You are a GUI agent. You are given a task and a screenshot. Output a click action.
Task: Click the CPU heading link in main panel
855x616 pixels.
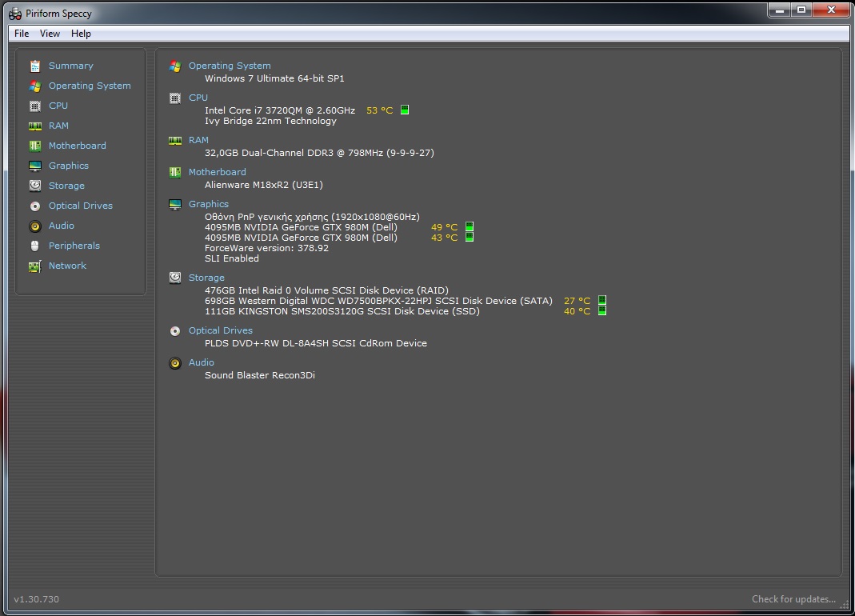coord(198,98)
